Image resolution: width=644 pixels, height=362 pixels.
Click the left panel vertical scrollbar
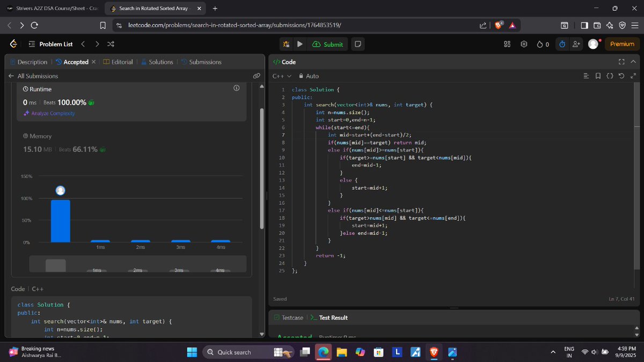tap(261, 169)
